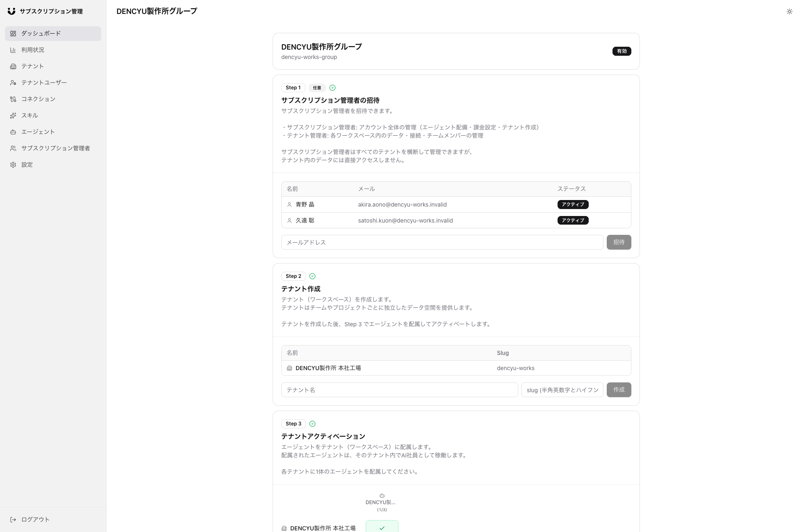The width and height of the screenshot is (806, 532).
Task: Click the 作成 create button
Action: (619, 390)
